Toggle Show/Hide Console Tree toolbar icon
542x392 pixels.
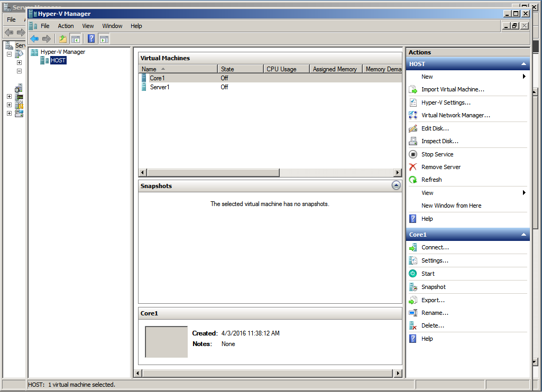click(76, 39)
